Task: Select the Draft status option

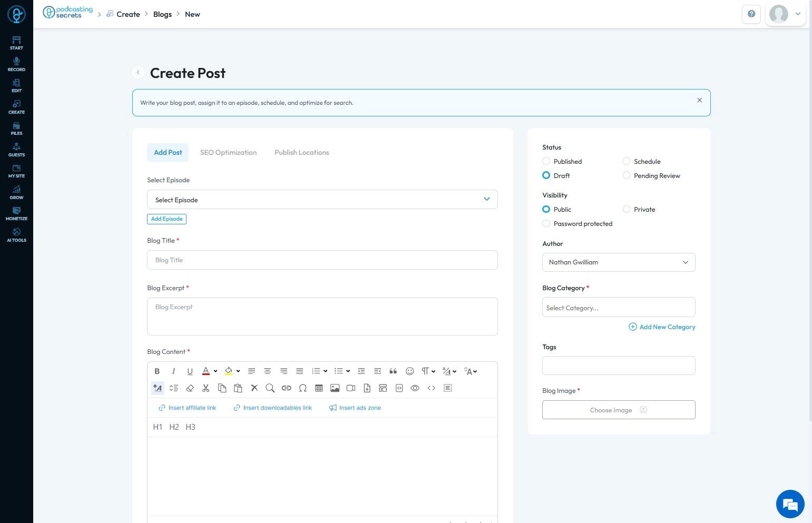Action: point(556,175)
